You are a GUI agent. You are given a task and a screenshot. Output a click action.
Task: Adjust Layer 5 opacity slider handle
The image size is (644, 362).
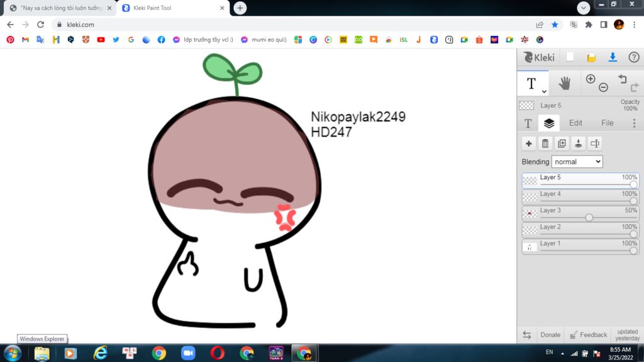click(633, 184)
